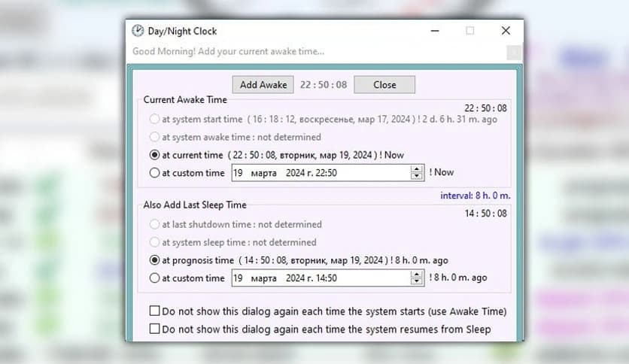
Task: Click the '! Now' text after awake custom field
Action: (x=441, y=172)
